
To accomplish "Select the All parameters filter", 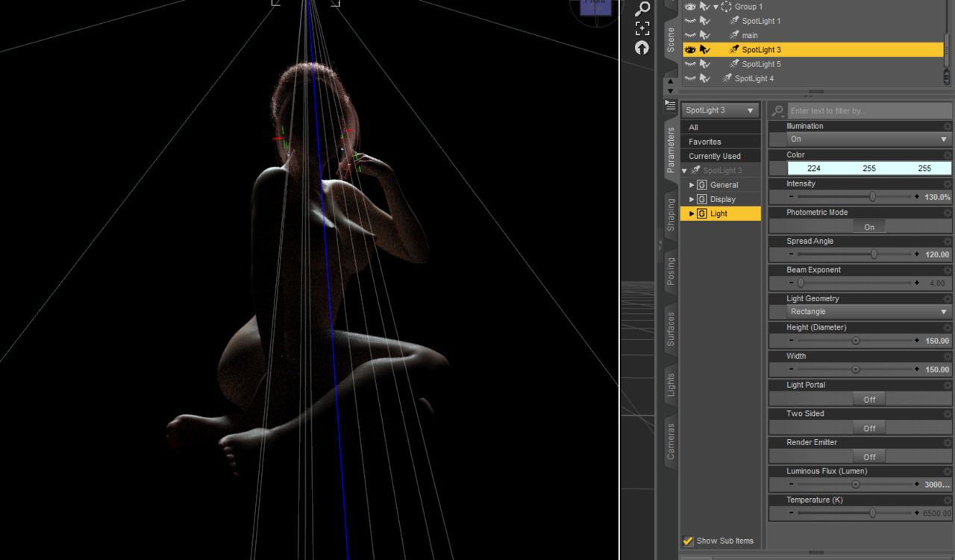I will coord(720,128).
